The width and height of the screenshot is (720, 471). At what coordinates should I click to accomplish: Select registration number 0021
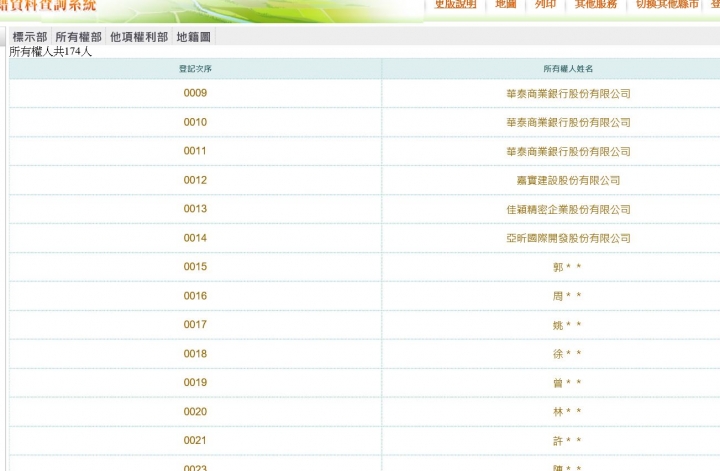(195, 440)
